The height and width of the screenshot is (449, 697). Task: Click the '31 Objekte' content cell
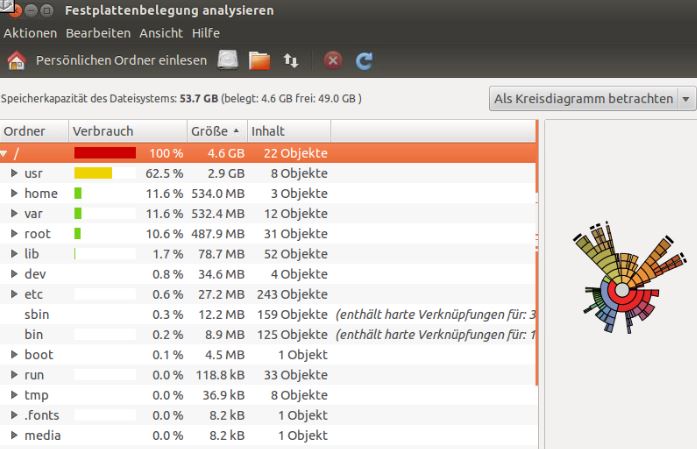coord(296,234)
